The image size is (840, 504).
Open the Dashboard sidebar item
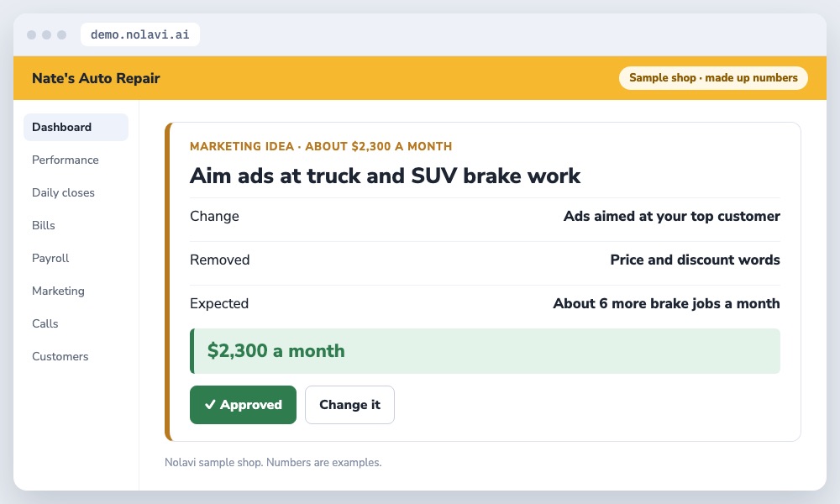(x=76, y=127)
